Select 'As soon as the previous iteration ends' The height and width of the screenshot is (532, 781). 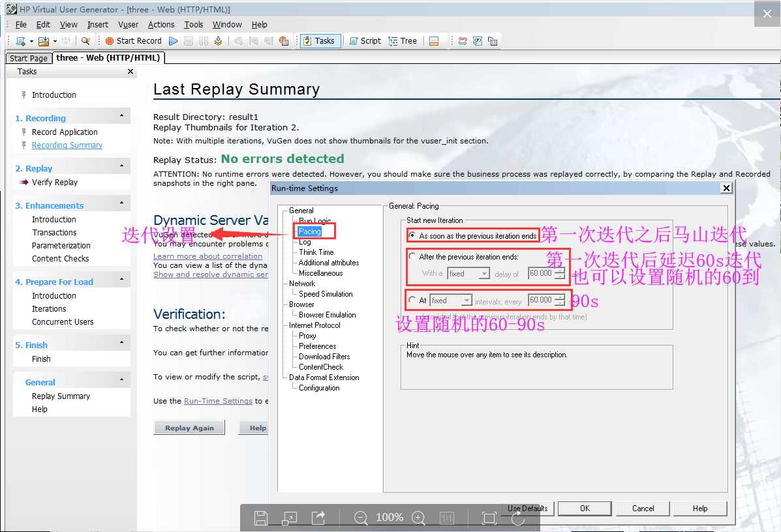pyautogui.click(x=412, y=235)
